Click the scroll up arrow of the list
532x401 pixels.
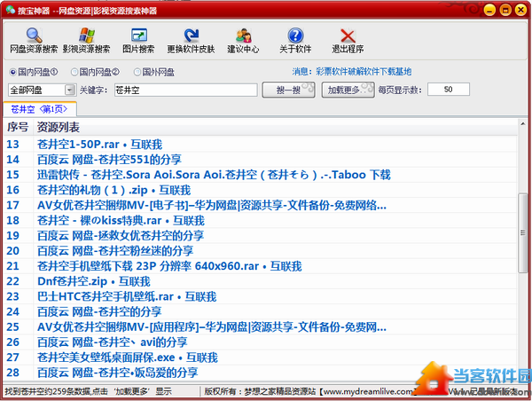(523, 124)
